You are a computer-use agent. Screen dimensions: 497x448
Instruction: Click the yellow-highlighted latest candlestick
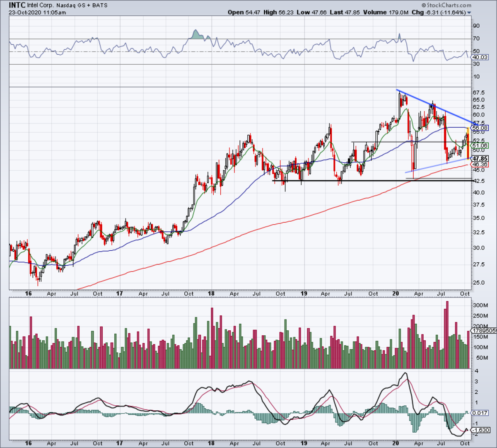coord(468,143)
